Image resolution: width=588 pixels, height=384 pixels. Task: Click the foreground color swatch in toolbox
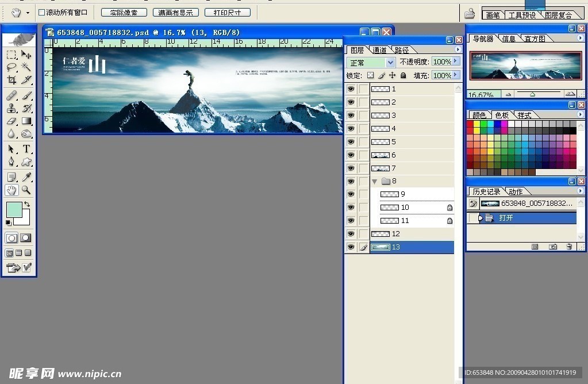tap(13, 210)
